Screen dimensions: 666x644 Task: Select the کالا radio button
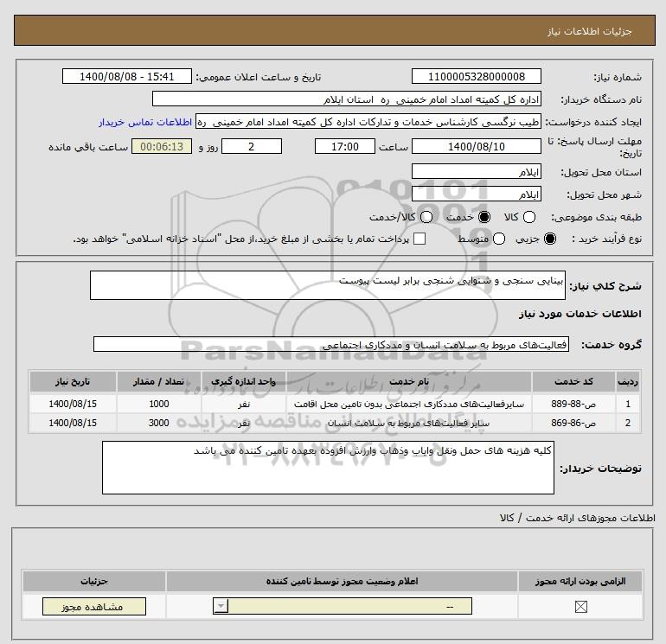pos(528,217)
